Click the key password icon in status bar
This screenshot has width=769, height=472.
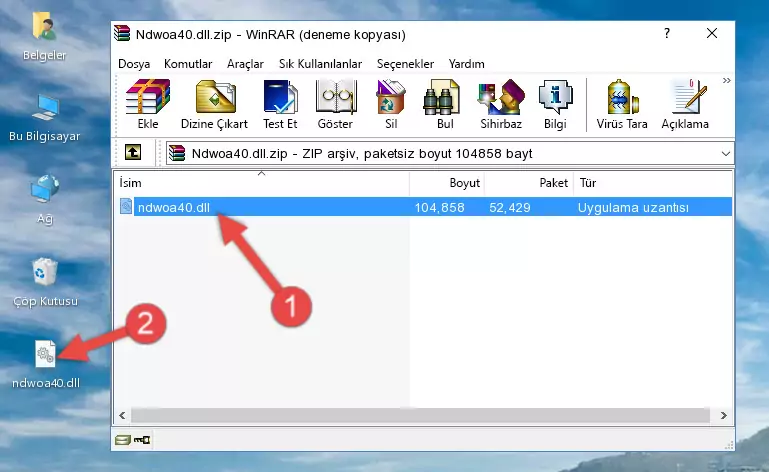pyautogui.click(x=142, y=440)
